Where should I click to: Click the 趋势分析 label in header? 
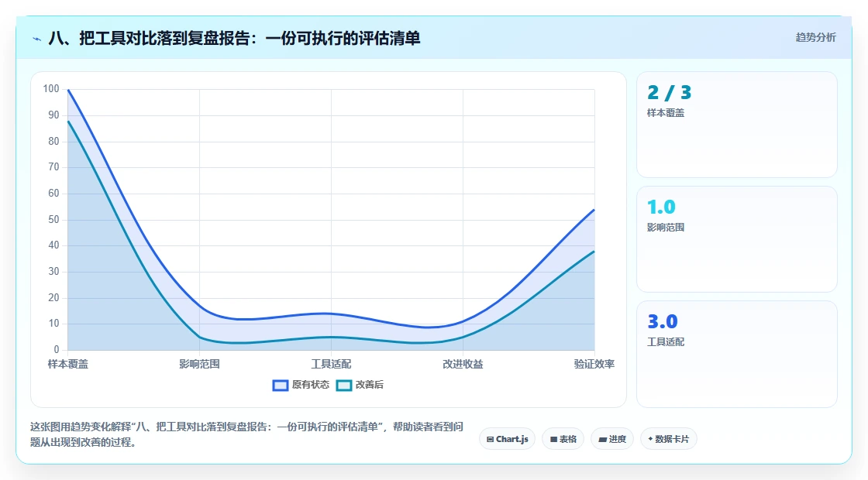[815, 38]
